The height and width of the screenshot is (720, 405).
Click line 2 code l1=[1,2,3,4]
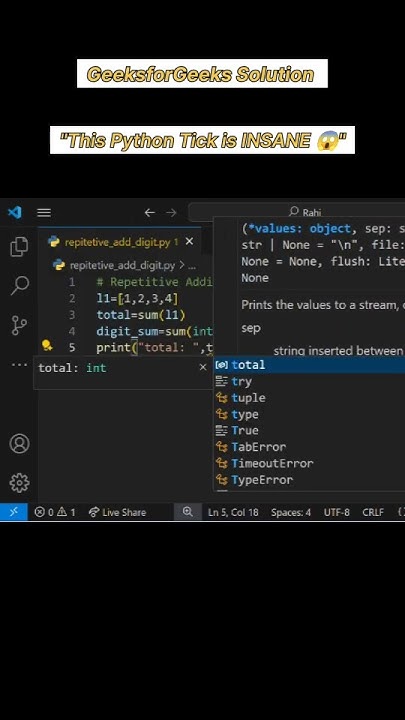[137, 298]
